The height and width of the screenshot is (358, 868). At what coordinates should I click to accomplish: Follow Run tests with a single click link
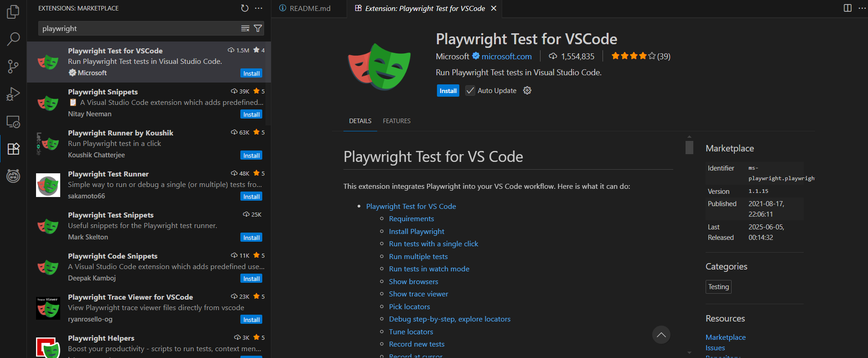[433, 244]
